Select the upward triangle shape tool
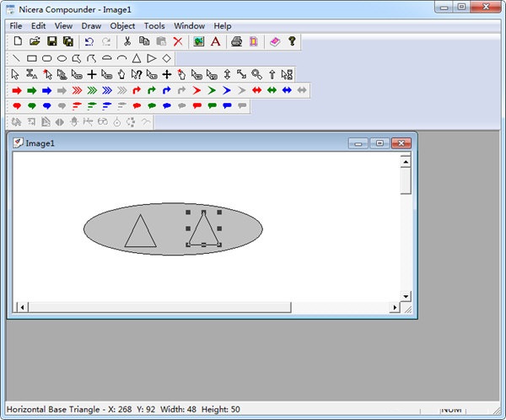 137,58
